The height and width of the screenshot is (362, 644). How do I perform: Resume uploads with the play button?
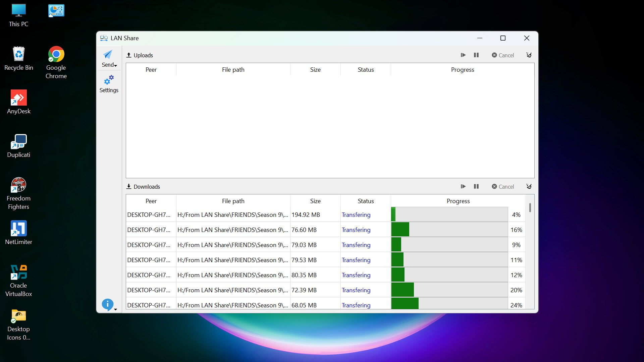click(463, 55)
